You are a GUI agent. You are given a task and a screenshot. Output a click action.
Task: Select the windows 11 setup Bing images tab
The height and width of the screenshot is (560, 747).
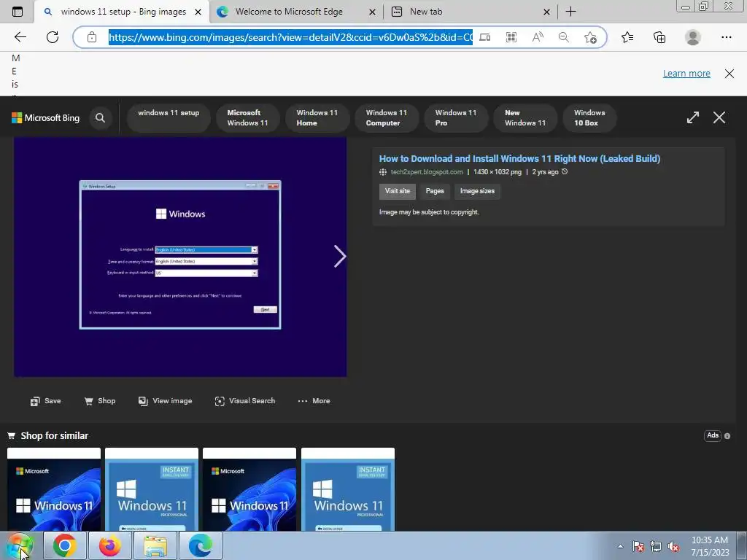point(123,12)
